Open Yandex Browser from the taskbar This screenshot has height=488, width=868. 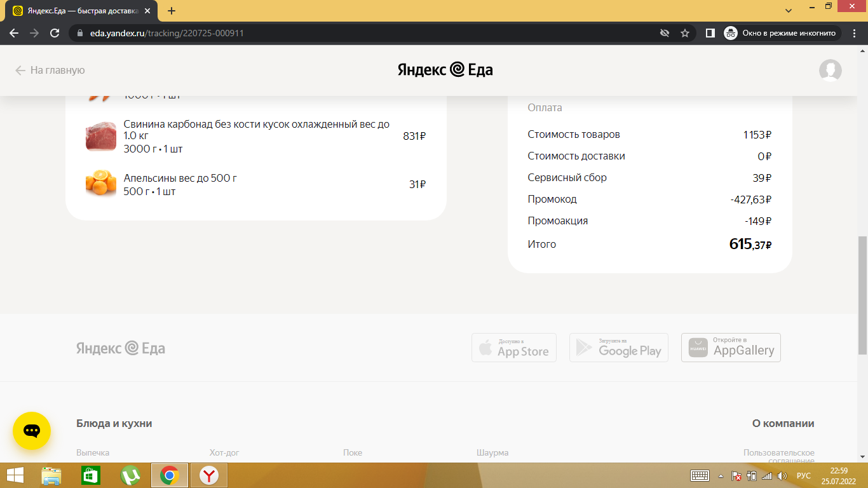point(209,475)
